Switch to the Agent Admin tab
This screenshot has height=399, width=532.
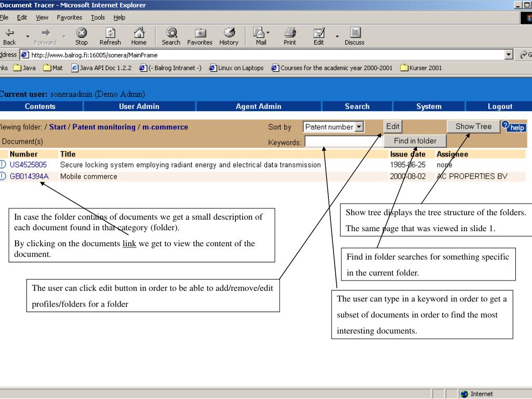click(x=259, y=106)
